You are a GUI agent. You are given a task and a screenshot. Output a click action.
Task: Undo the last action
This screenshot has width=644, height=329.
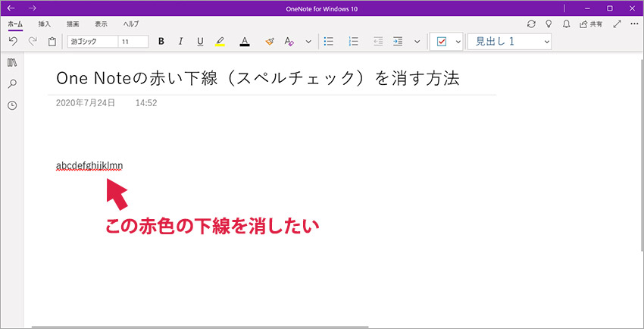pyautogui.click(x=13, y=42)
